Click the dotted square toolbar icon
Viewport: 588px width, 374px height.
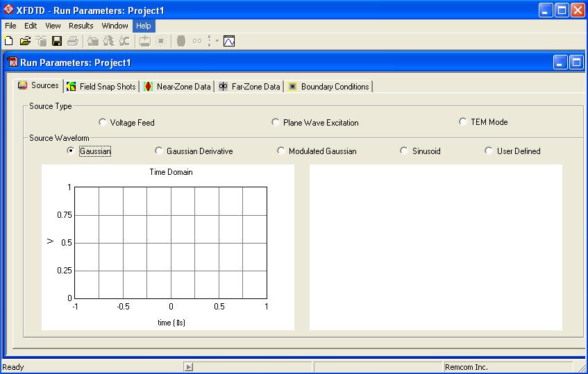(x=161, y=40)
